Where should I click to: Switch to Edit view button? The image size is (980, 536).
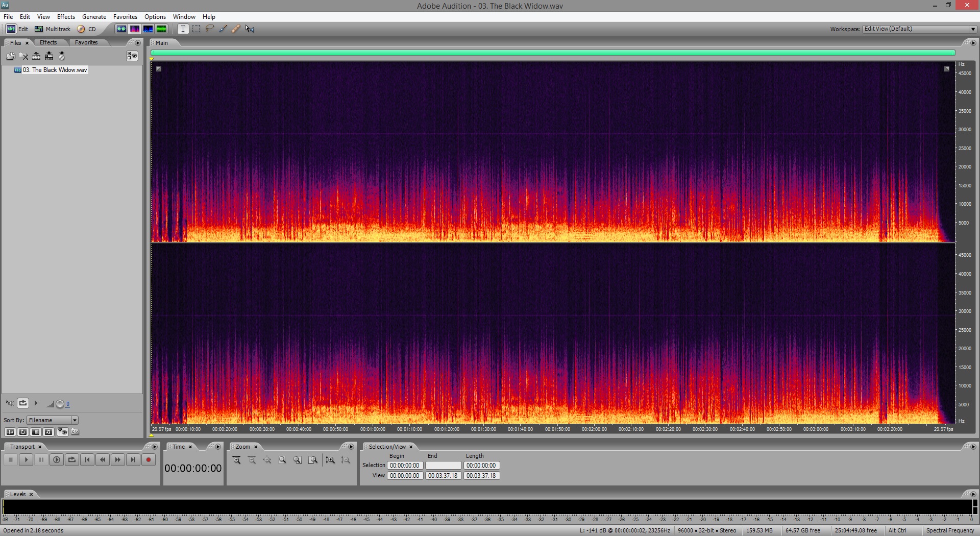point(17,29)
